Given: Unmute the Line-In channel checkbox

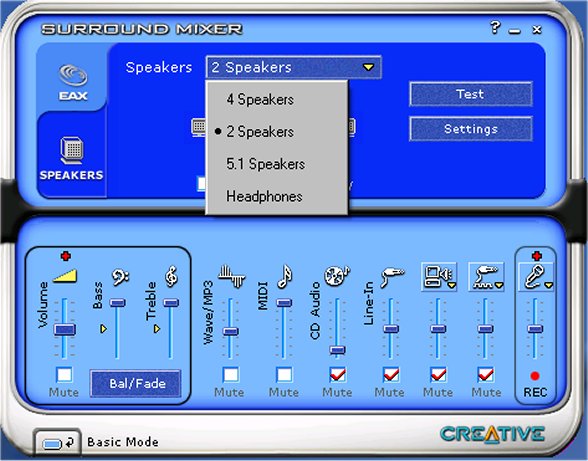Looking at the screenshot, I should click(x=391, y=374).
